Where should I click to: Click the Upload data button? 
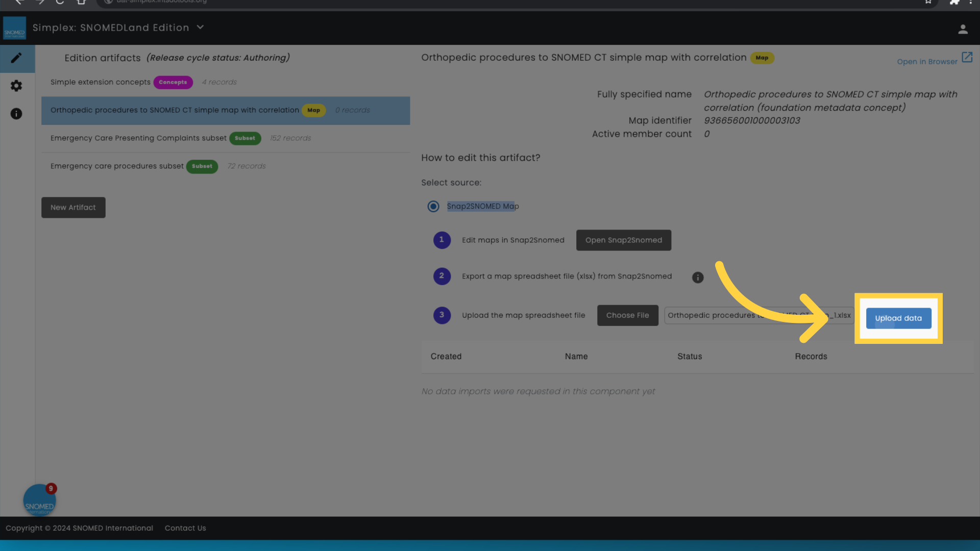[898, 318]
